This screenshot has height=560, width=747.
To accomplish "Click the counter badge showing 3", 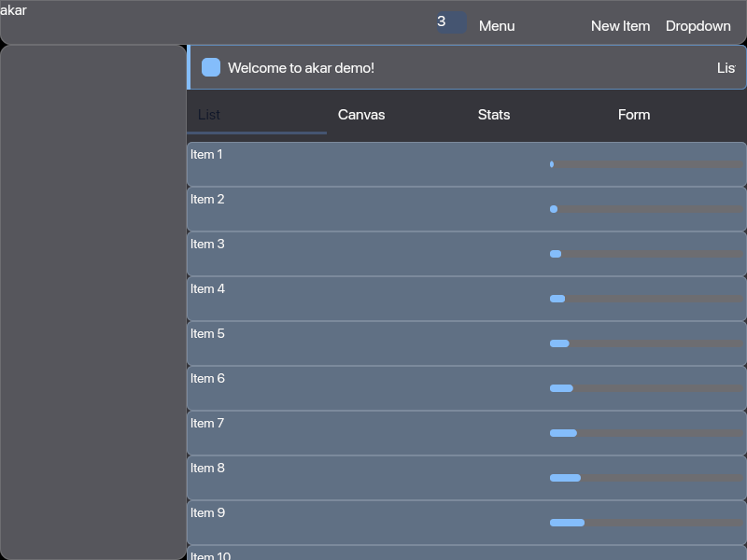I will (452, 21).
